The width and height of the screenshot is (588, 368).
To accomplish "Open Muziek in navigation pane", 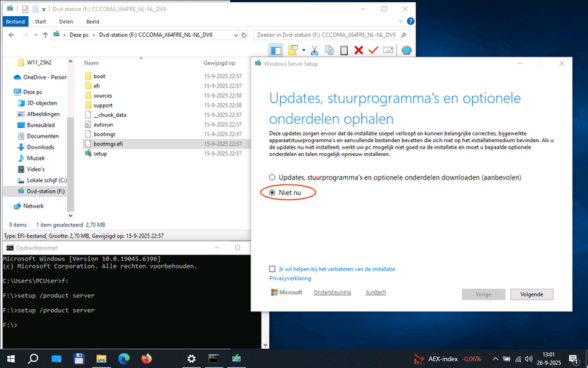I will [31, 158].
